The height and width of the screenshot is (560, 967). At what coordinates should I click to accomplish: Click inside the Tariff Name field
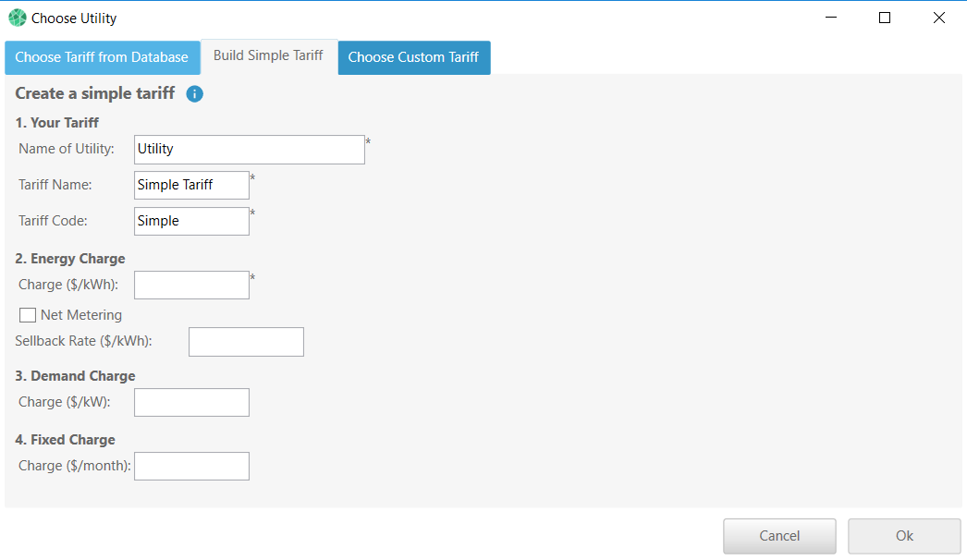[x=191, y=185]
